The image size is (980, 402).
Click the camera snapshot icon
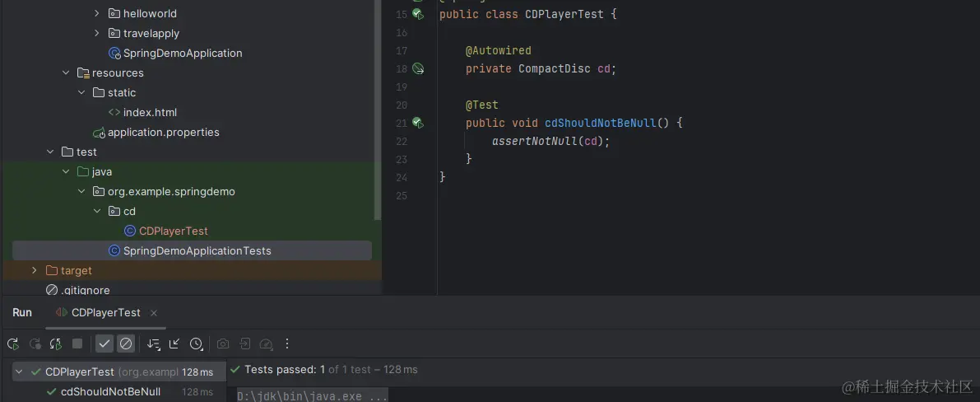pos(223,344)
